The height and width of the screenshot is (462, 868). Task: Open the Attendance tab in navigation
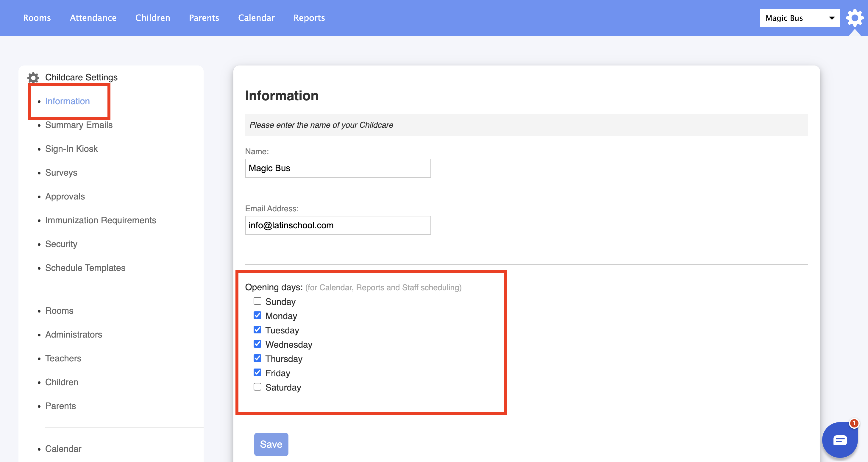click(93, 18)
